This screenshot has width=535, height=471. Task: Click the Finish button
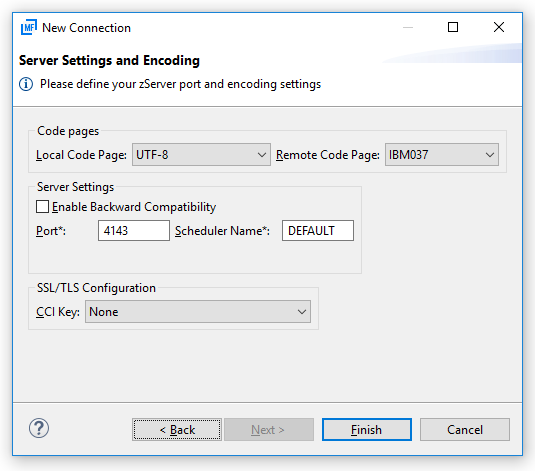coord(367,430)
